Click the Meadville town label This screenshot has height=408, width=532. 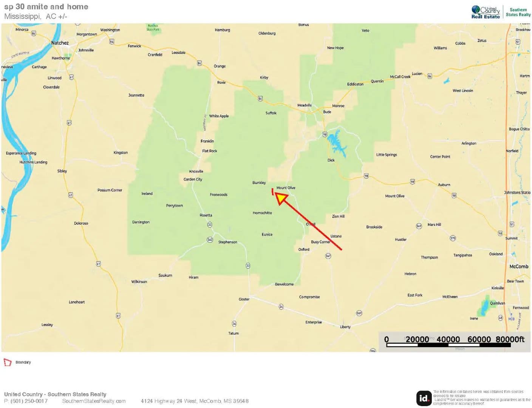305,105
